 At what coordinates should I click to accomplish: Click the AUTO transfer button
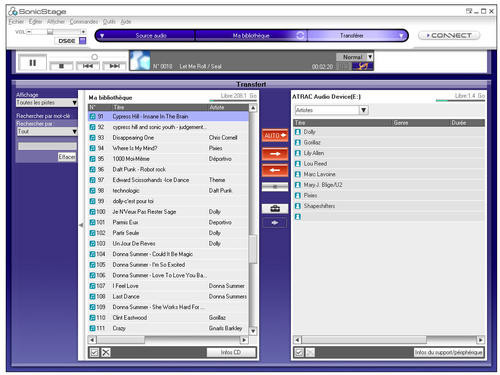(x=275, y=135)
